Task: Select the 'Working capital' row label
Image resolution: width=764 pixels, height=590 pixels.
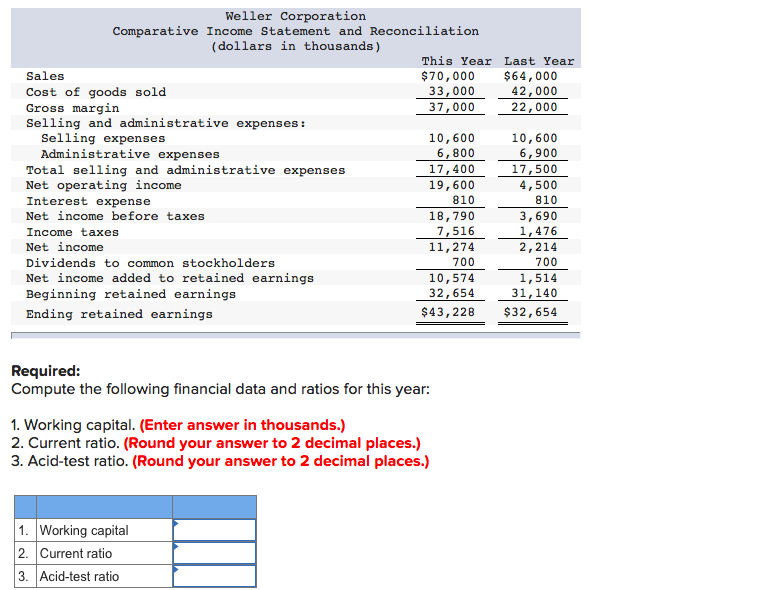Action: [84, 530]
